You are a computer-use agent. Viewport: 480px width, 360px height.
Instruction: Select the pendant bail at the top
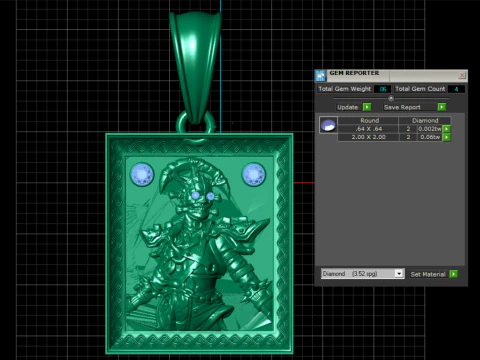pyautogui.click(x=195, y=67)
